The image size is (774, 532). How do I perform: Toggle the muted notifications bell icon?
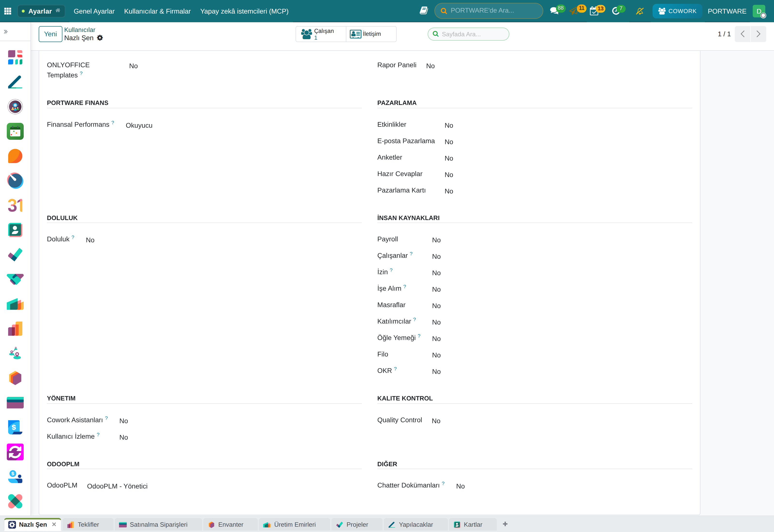(639, 11)
